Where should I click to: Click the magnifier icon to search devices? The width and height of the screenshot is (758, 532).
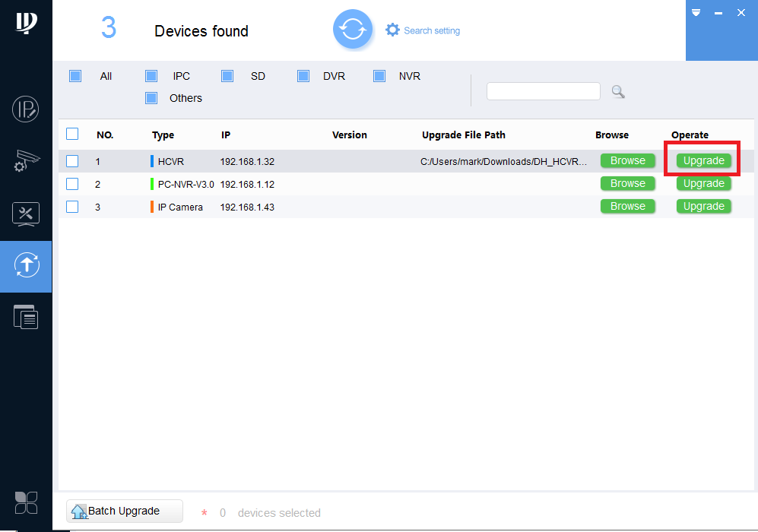617,91
